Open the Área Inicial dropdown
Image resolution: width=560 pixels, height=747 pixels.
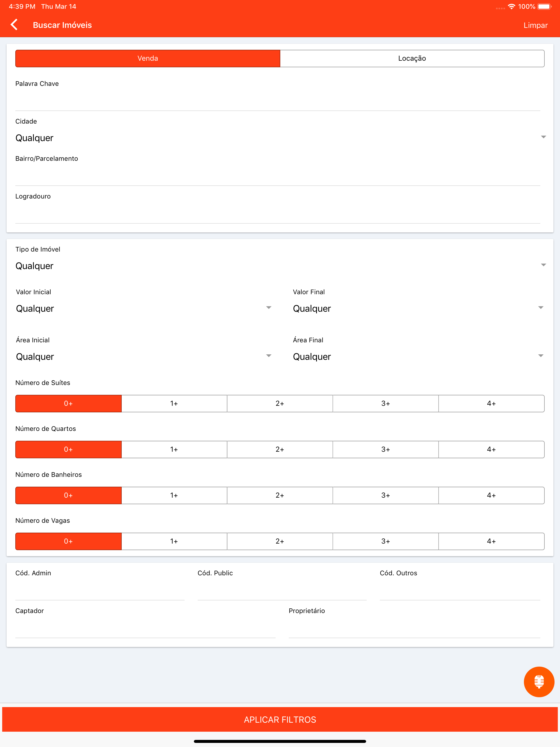coord(144,357)
